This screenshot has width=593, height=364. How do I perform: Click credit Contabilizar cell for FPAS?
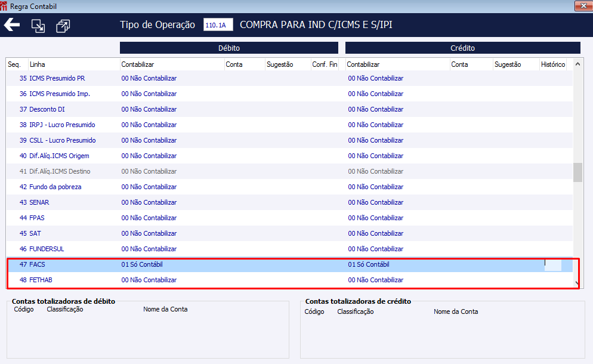375,218
